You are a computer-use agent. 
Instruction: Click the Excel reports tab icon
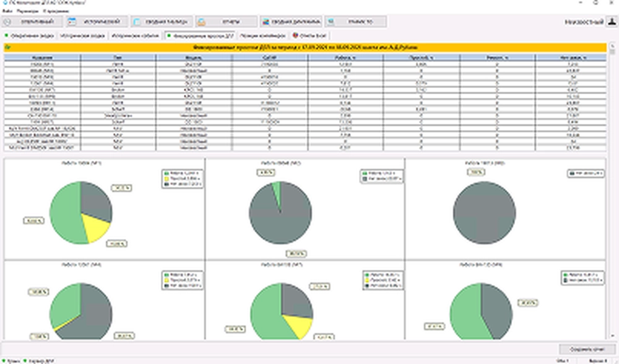coord(295,36)
